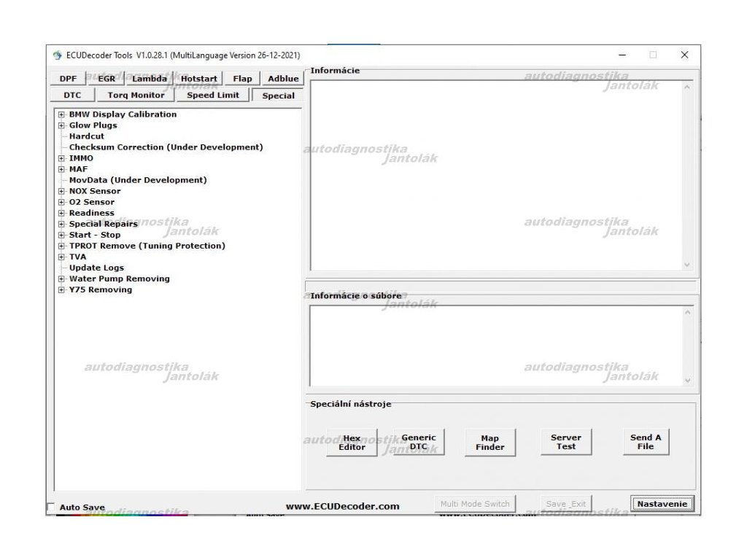
Task: Select Hardcut item in the tree
Action: point(86,136)
